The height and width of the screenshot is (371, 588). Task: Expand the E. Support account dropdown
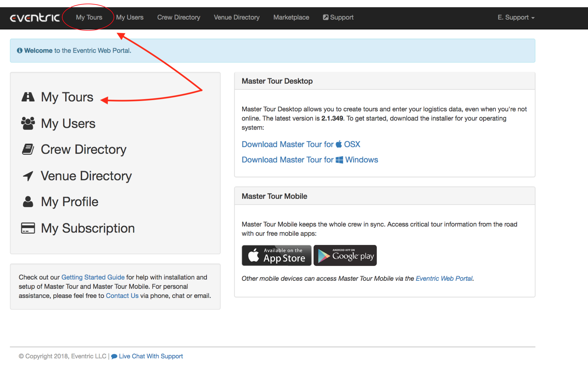[516, 17]
